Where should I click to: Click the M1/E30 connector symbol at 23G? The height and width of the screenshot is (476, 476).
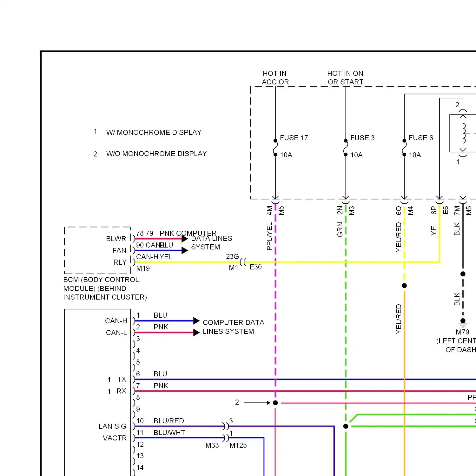243,262
